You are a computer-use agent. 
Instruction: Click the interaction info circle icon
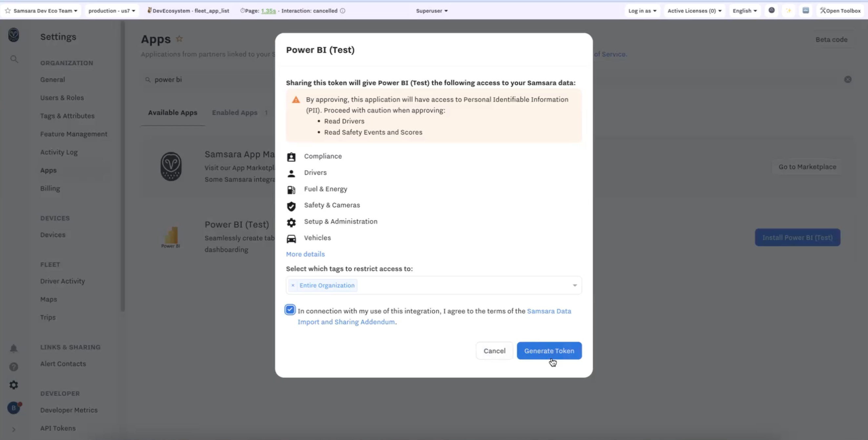point(343,11)
